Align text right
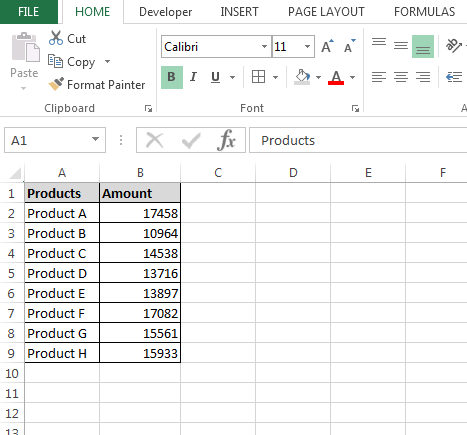The image size is (467, 435). (x=423, y=77)
